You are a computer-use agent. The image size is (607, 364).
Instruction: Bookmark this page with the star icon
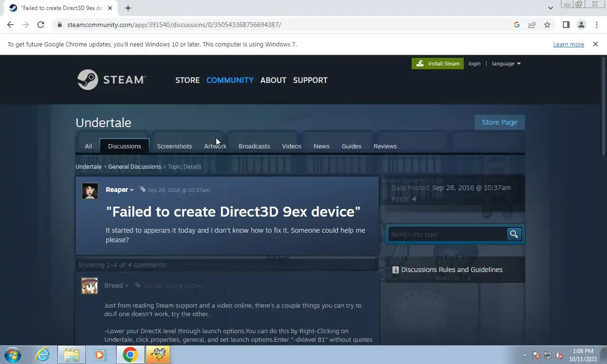(x=547, y=25)
